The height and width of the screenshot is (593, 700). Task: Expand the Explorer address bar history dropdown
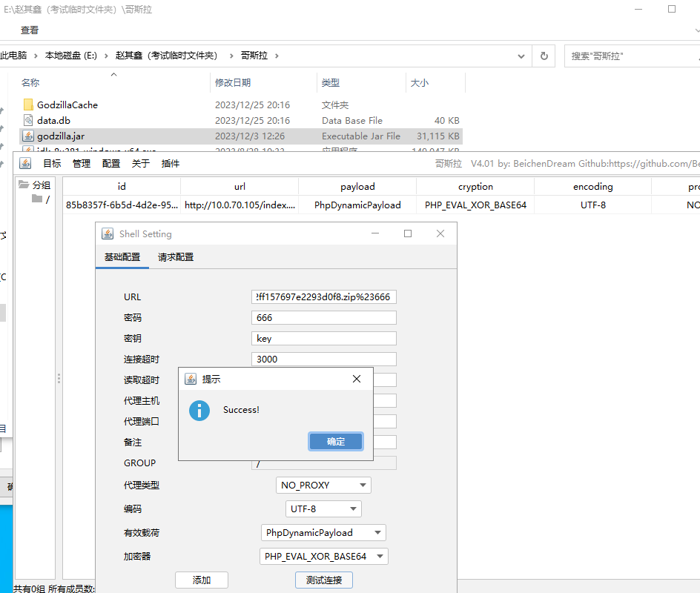tap(521, 56)
